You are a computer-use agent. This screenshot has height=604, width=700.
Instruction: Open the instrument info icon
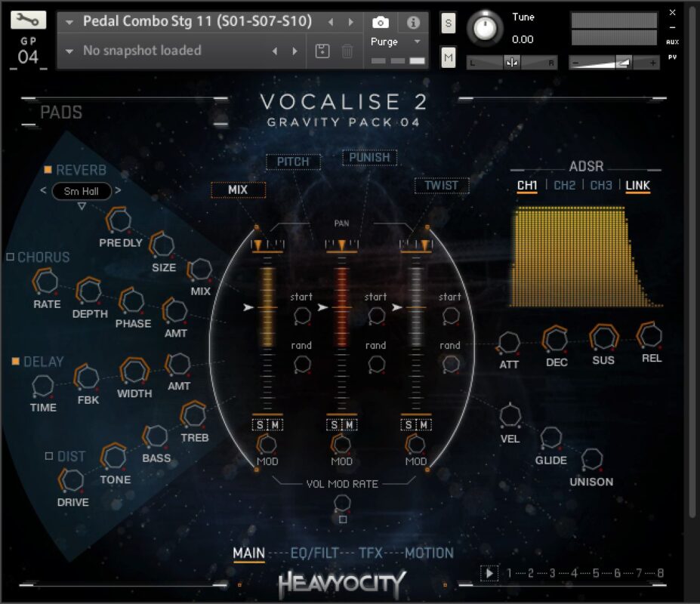(413, 22)
